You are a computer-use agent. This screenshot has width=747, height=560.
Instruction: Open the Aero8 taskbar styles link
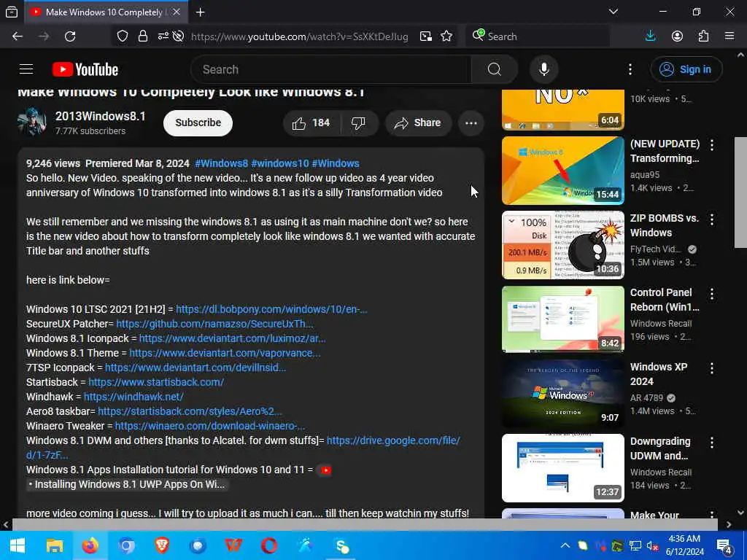tap(190, 411)
